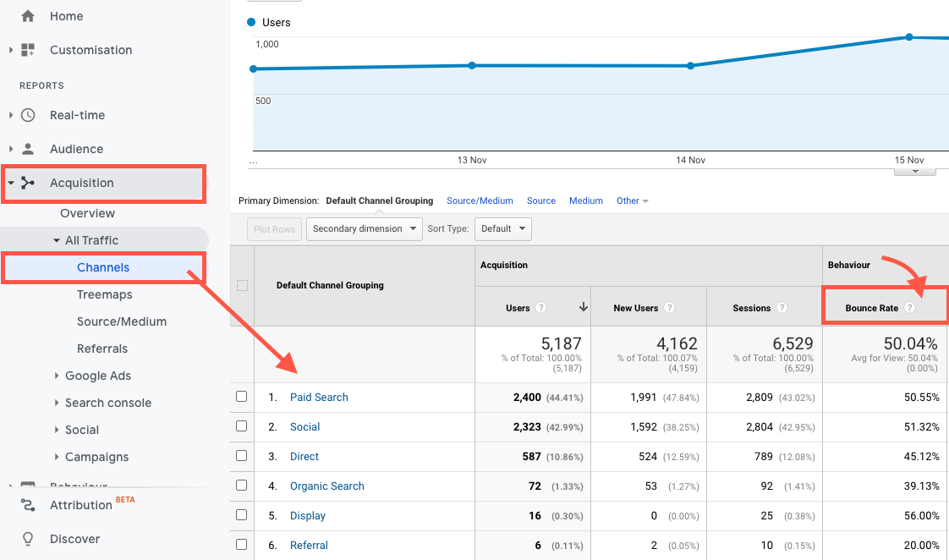This screenshot has width=949, height=560.
Task: Click the Social channel link
Action: tap(304, 426)
